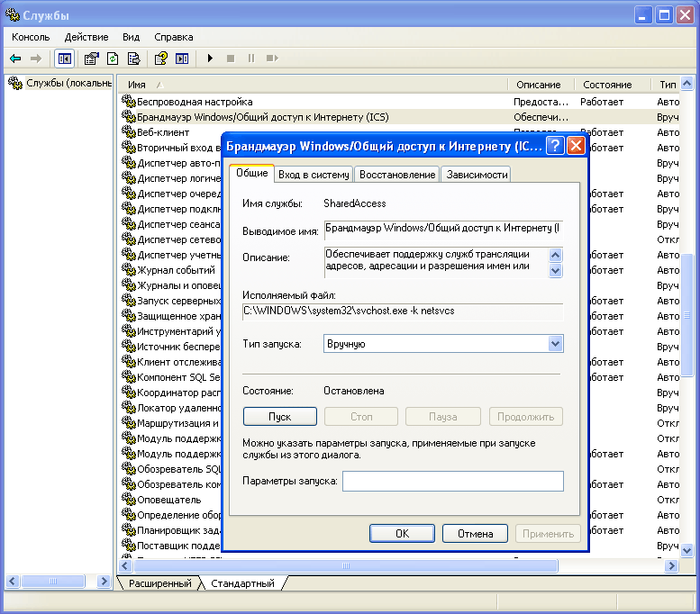Switch to the Стандартный view tab
Image resolution: width=700 pixels, height=614 pixels.
click(x=242, y=583)
